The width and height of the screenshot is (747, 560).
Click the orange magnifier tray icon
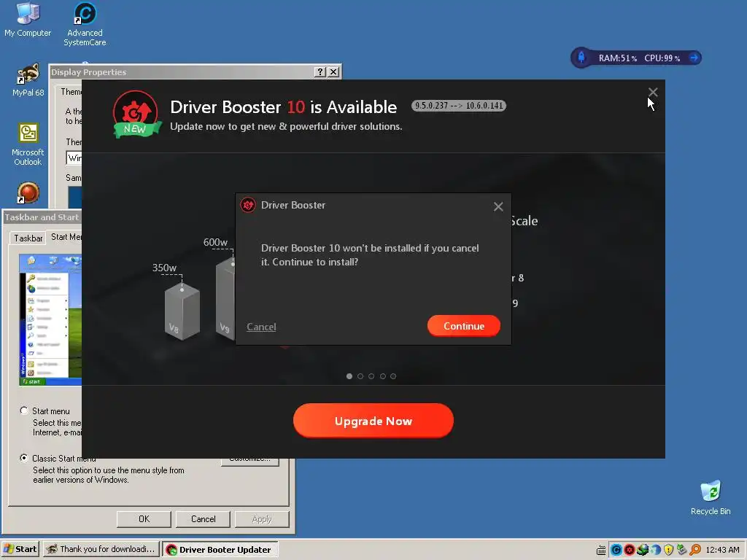pyautogui.click(x=695, y=550)
